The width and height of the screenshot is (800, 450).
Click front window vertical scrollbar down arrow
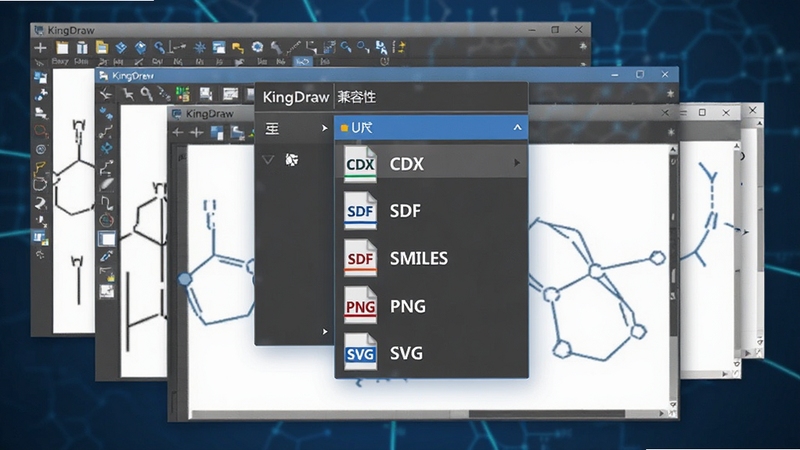(x=673, y=405)
